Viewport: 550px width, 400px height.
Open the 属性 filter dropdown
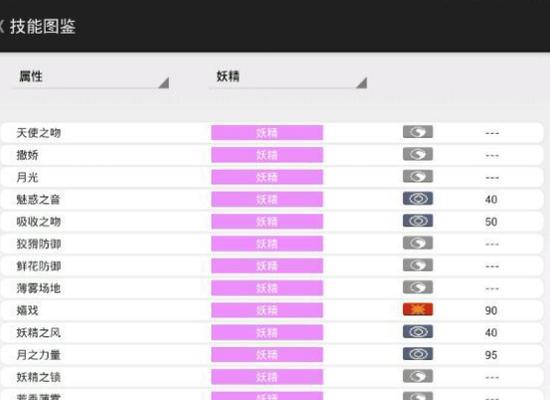[91, 77]
